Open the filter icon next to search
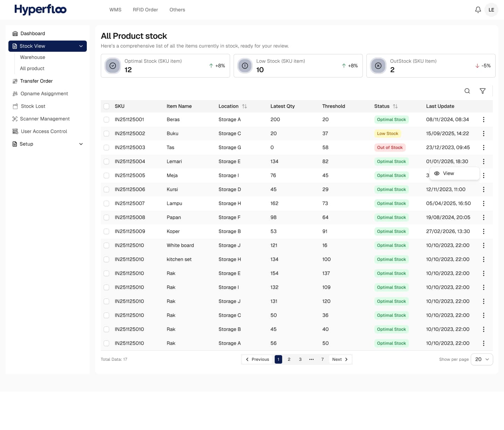 coord(483,91)
